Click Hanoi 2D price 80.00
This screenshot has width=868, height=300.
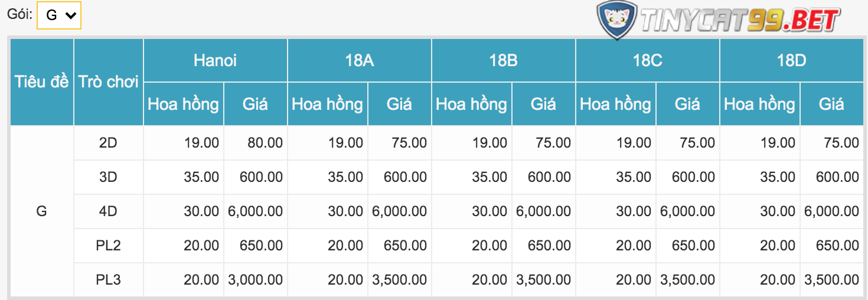262,143
